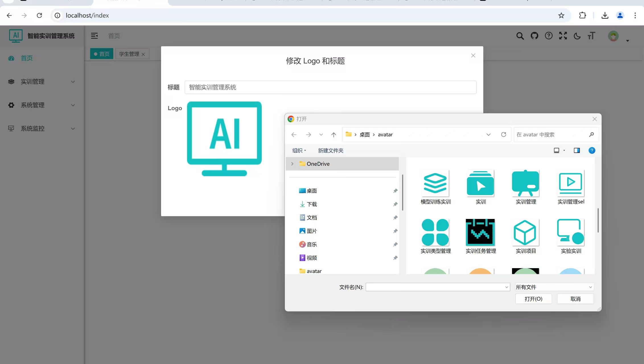Open the address path history dropdown
Image resolution: width=644 pixels, height=364 pixels.
[x=488, y=135]
